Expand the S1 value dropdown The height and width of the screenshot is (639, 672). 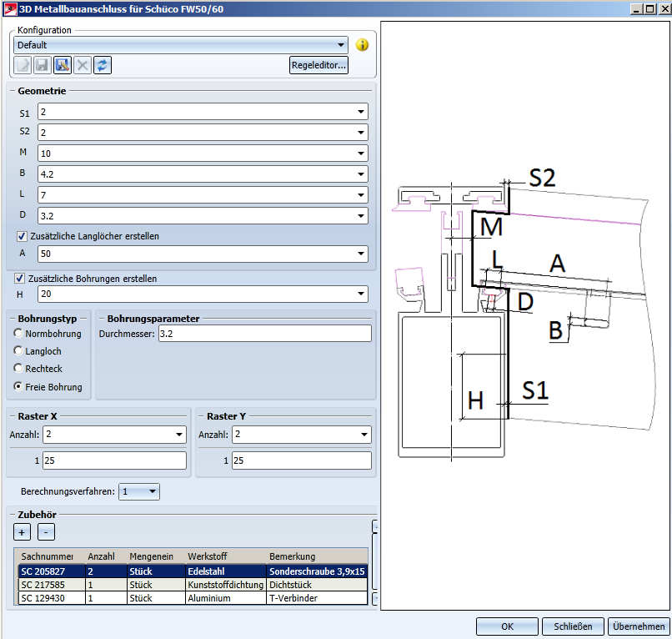(x=360, y=112)
